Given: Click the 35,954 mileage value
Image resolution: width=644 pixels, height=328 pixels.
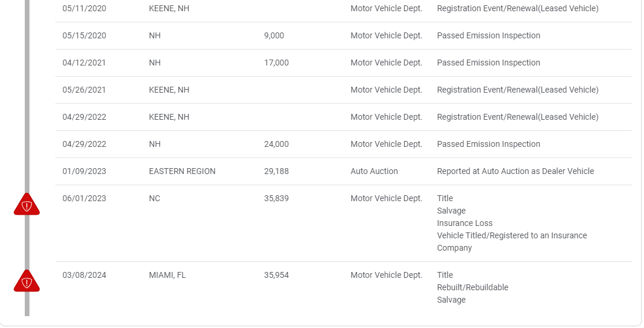Looking at the screenshot, I should pos(276,275).
